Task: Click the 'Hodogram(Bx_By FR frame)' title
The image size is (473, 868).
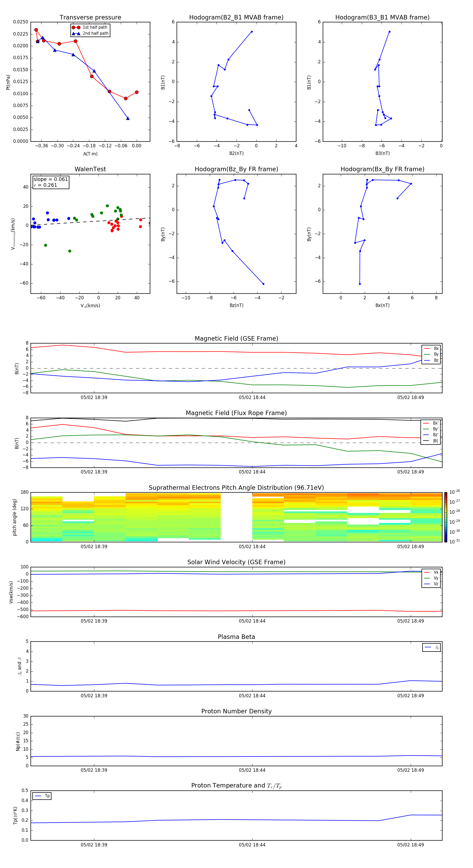Action: tap(382, 169)
